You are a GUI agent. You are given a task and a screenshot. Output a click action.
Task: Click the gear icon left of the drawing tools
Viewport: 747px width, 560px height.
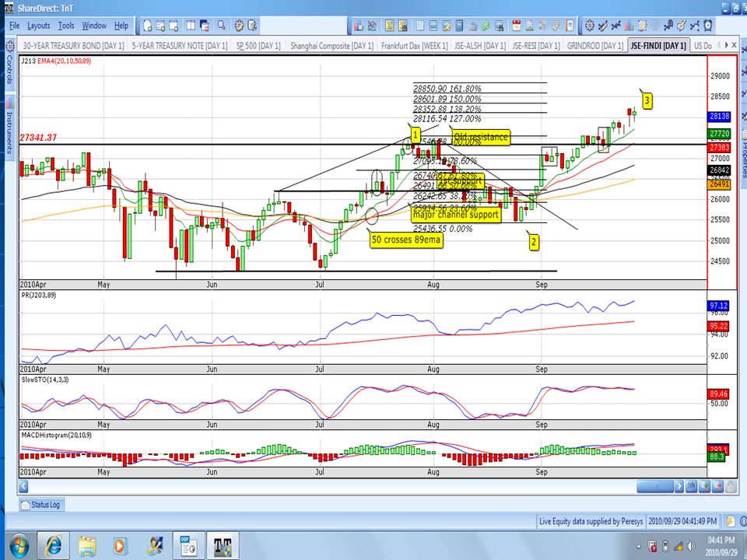coord(590,26)
